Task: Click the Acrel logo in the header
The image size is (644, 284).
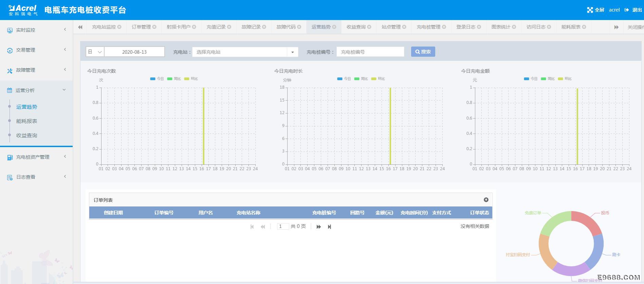Action: (x=23, y=10)
